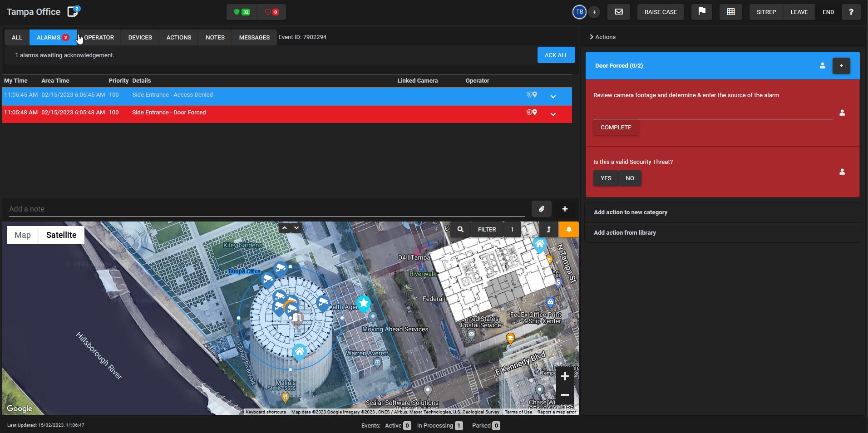Answer YES to valid Security Threat
The image size is (868, 433).
606,178
